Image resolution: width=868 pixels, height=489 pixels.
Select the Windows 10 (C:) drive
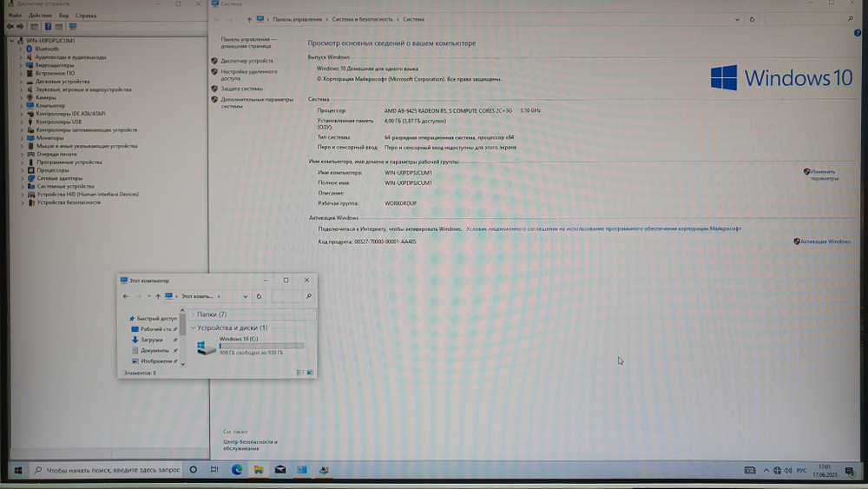coord(251,346)
